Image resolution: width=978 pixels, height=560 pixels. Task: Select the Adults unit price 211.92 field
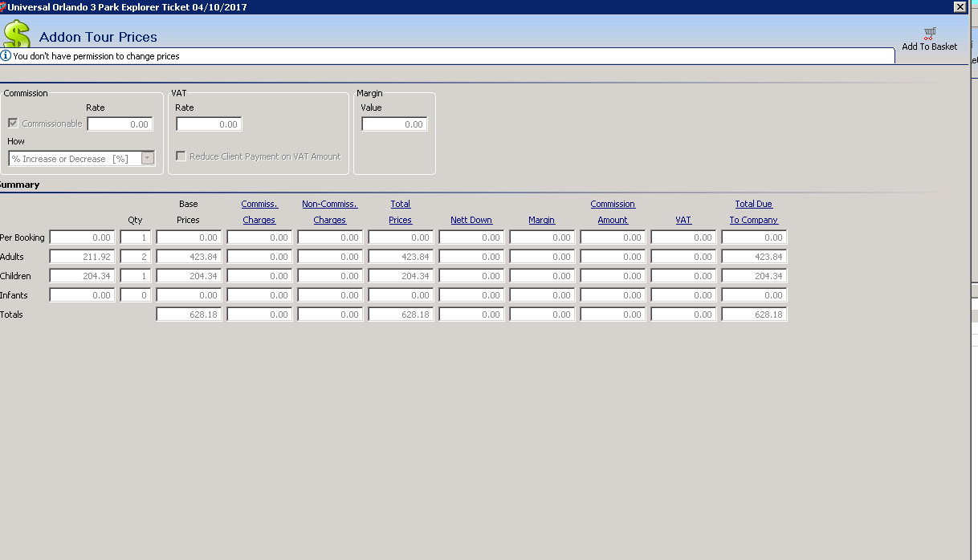81,257
